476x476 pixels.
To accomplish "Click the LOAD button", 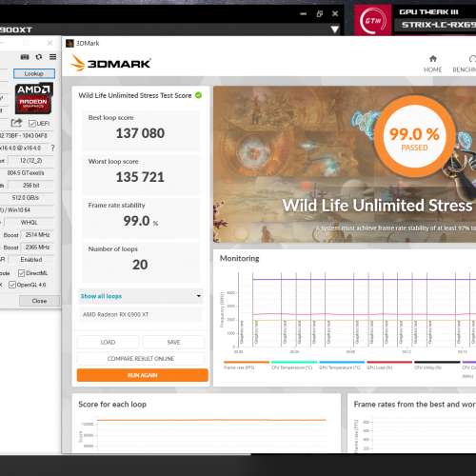I will [108, 342].
